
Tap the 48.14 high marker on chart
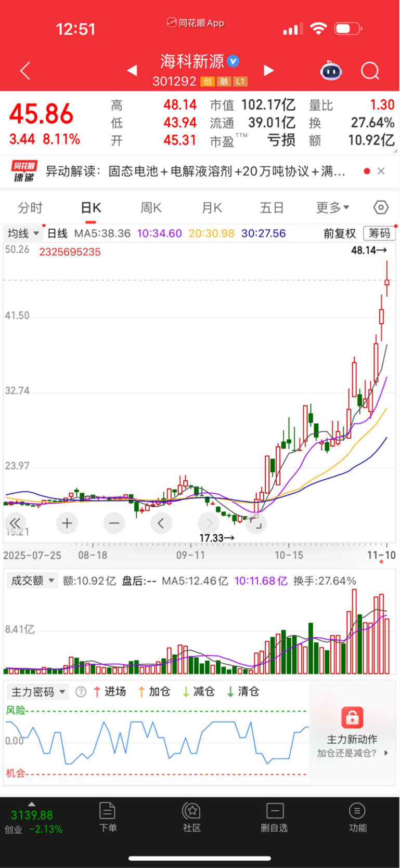coord(369,250)
